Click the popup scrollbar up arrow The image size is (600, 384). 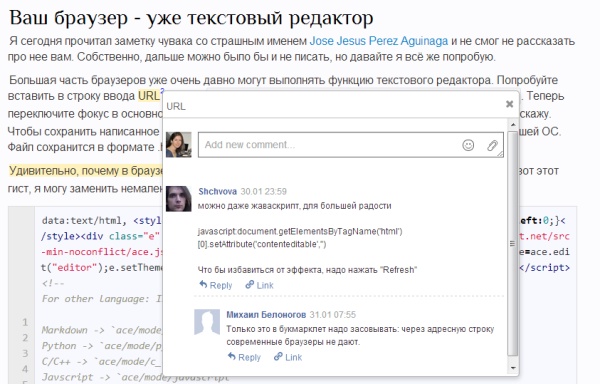(x=513, y=125)
